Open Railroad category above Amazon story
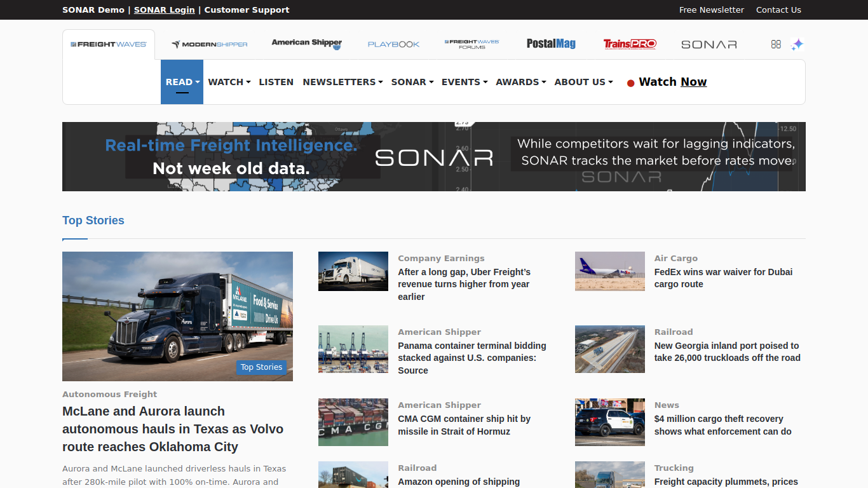 click(x=417, y=468)
